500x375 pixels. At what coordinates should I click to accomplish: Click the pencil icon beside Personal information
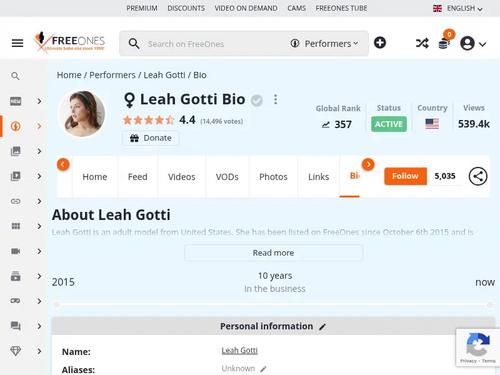322,327
